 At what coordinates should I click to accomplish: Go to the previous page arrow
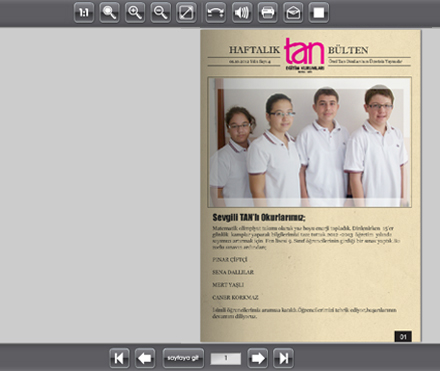(x=145, y=358)
